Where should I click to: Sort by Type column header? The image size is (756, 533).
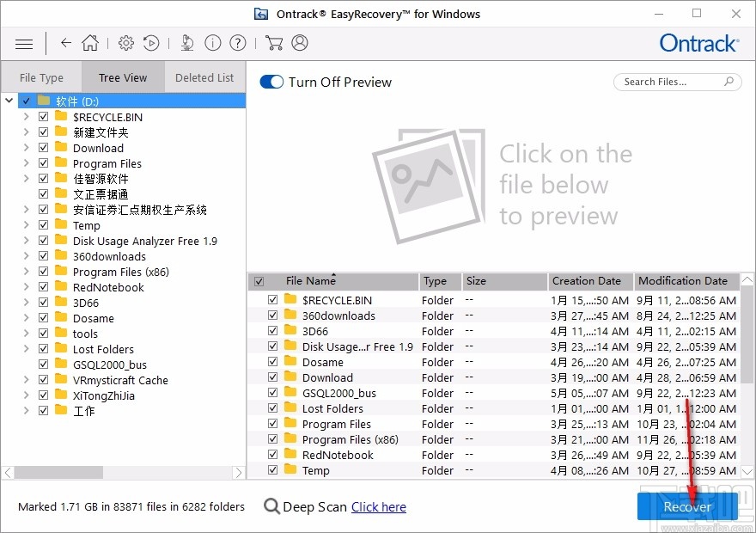pyautogui.click(x=440, y=281)
